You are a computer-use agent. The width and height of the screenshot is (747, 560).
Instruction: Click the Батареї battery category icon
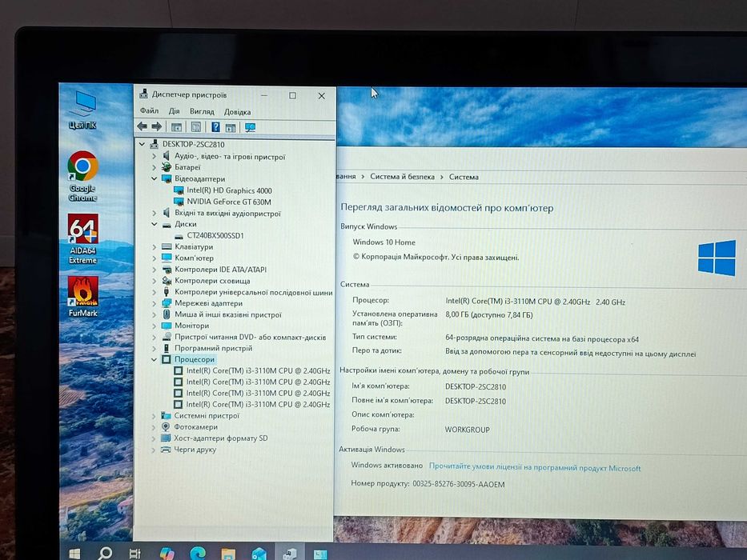pyautogui.click(x=167, y=167)
